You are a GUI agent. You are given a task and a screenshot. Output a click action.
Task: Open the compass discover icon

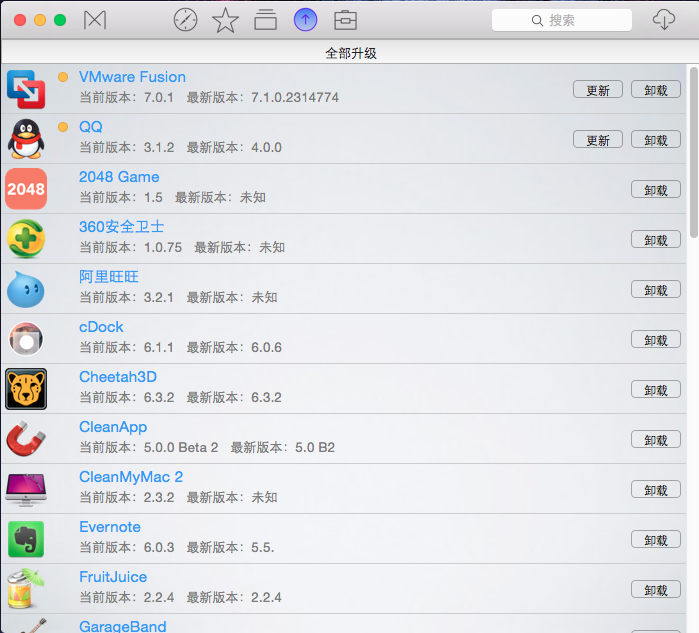coord(185,20)
